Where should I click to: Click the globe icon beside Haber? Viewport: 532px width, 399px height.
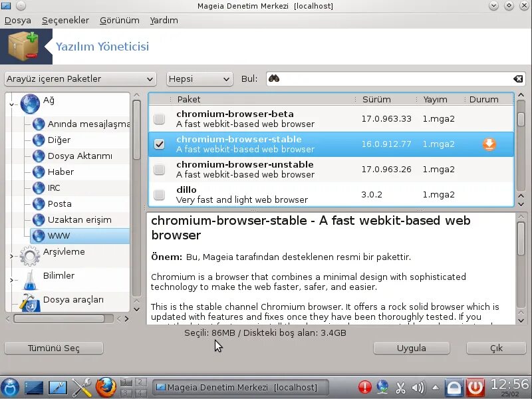39,172
